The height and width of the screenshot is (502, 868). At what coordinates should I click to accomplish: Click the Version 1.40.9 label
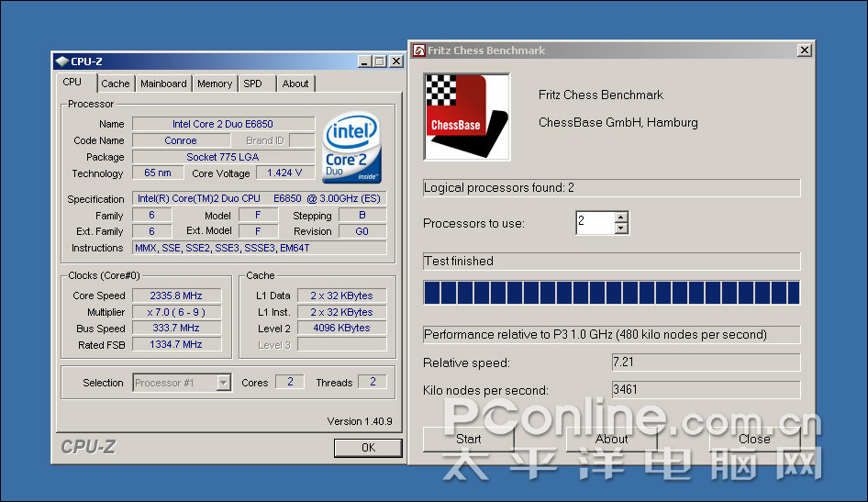360,421
